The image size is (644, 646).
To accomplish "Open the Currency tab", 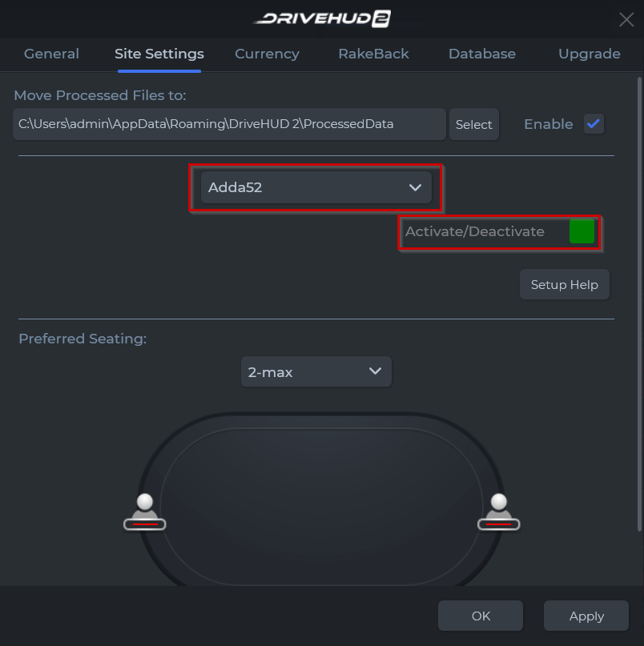I will (268, 54).
